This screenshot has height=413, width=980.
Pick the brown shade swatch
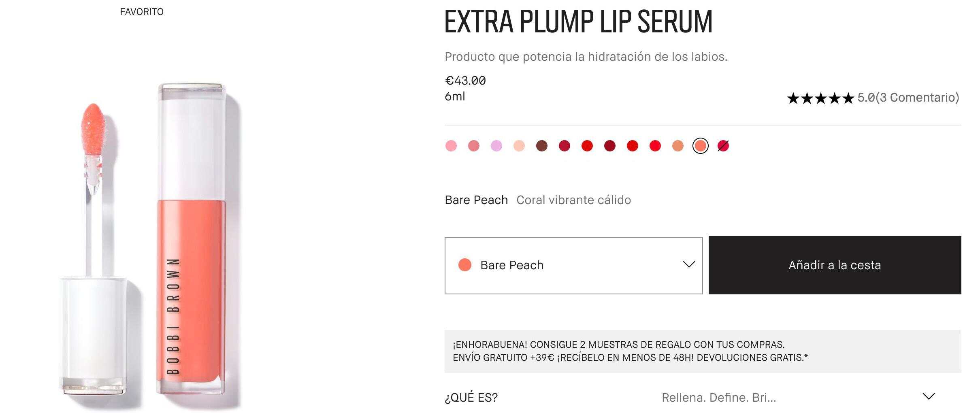tap(541, 146)
